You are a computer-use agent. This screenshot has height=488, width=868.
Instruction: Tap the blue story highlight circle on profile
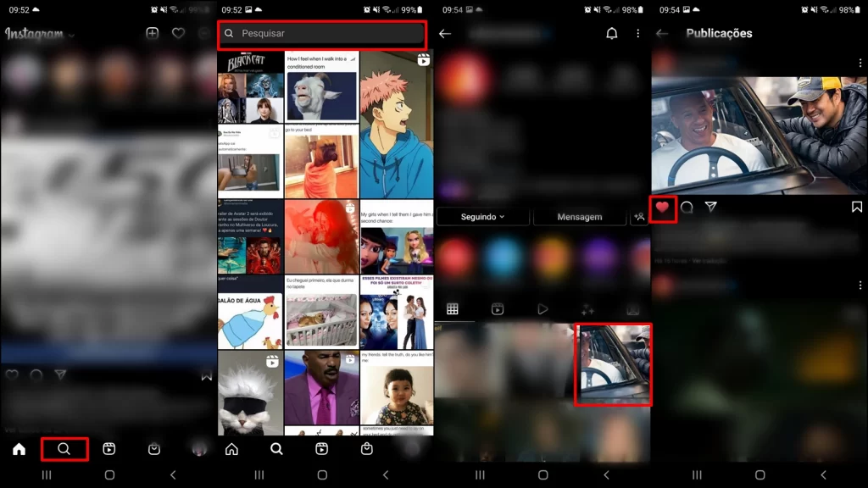[x=504, y=258]
